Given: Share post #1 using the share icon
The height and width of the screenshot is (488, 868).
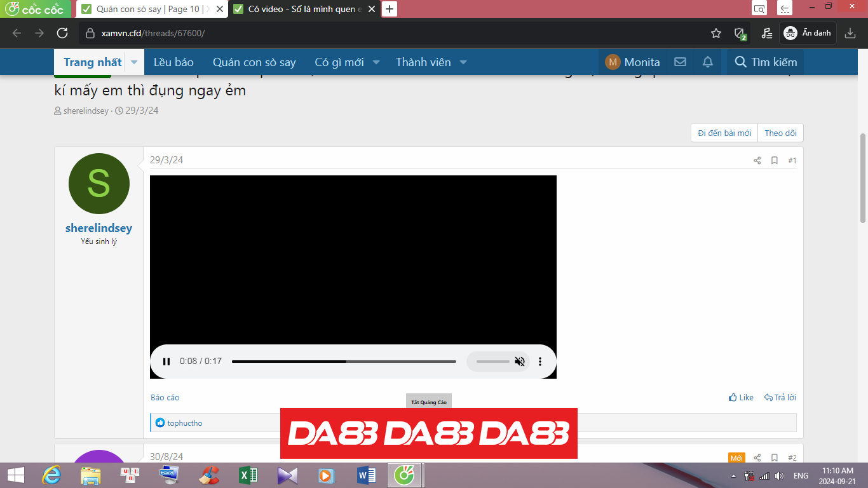Looking at the screenshot, I should (x=757, y=161).
